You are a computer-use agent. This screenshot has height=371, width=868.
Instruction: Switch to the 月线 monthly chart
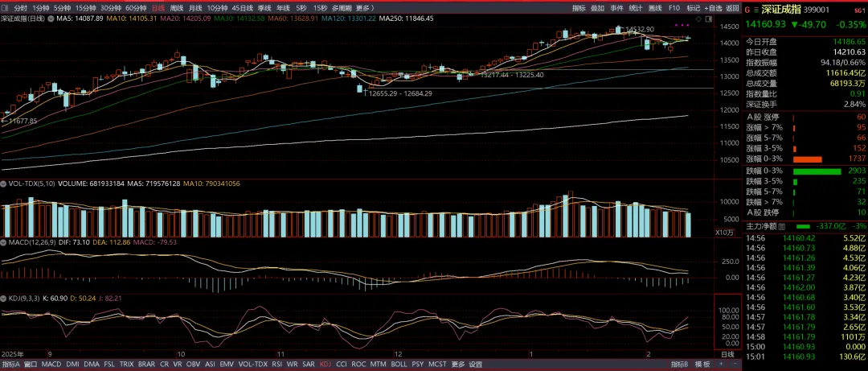[194, 8]
